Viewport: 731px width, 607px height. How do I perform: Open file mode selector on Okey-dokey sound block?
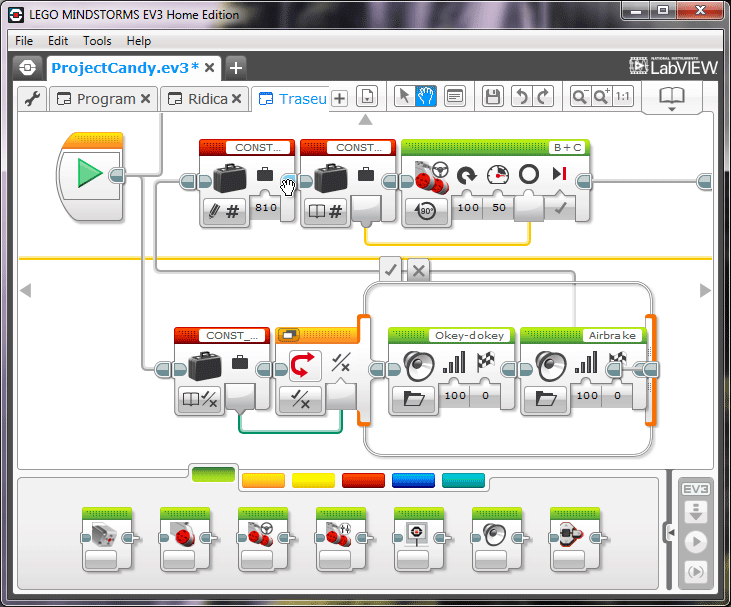[x=414, y=399]
